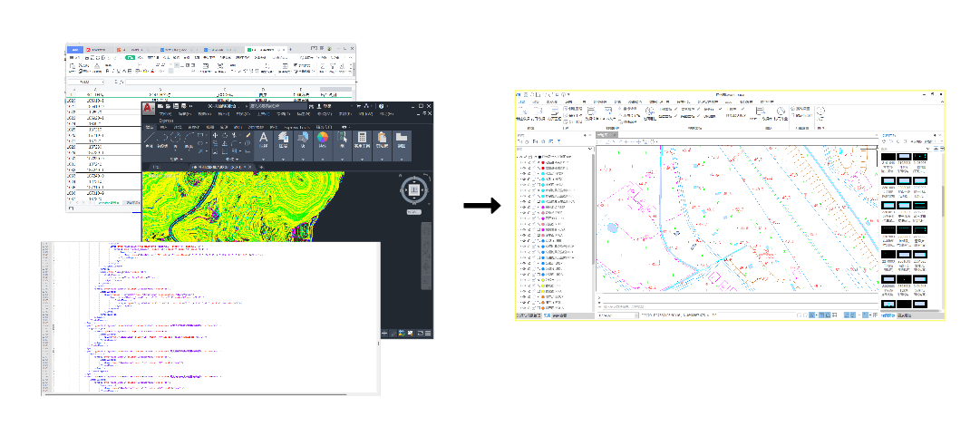
Task: Select the first symbol thumbnail in right panel
Action: pyautogui.click(x=888, y=158)
